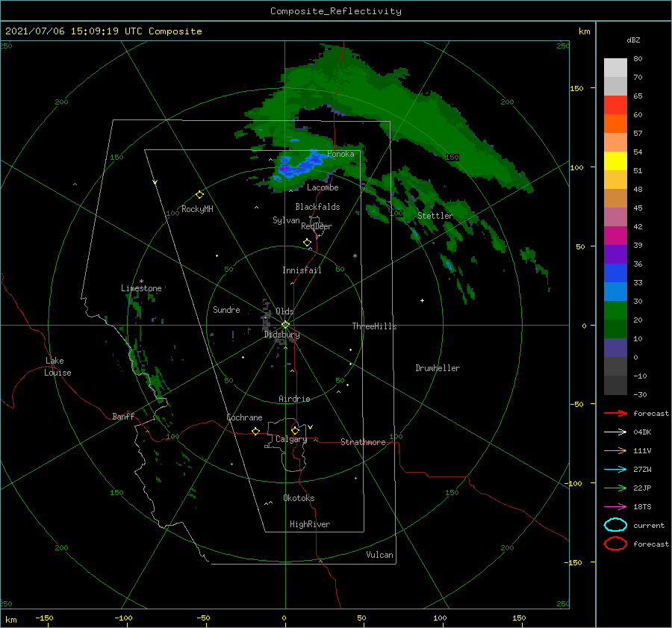Select the Didsbury town label
Image resolution: width=672 pixels, height=628 pixels.
[x=281, y=335]
